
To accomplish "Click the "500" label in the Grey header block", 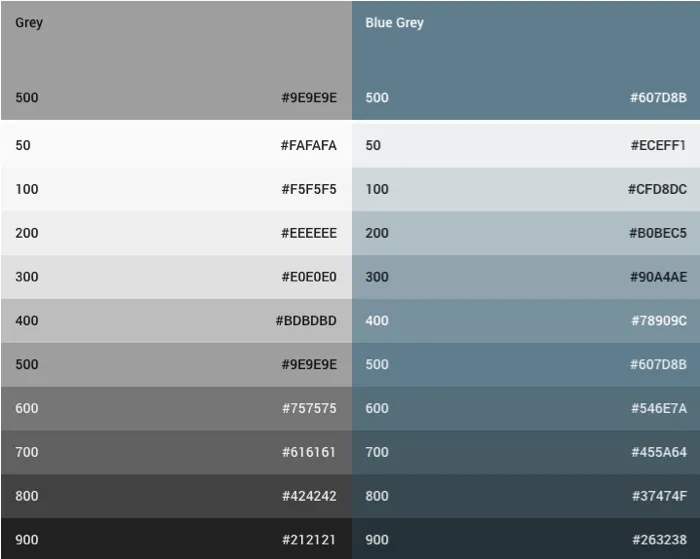I will point(27,98).
